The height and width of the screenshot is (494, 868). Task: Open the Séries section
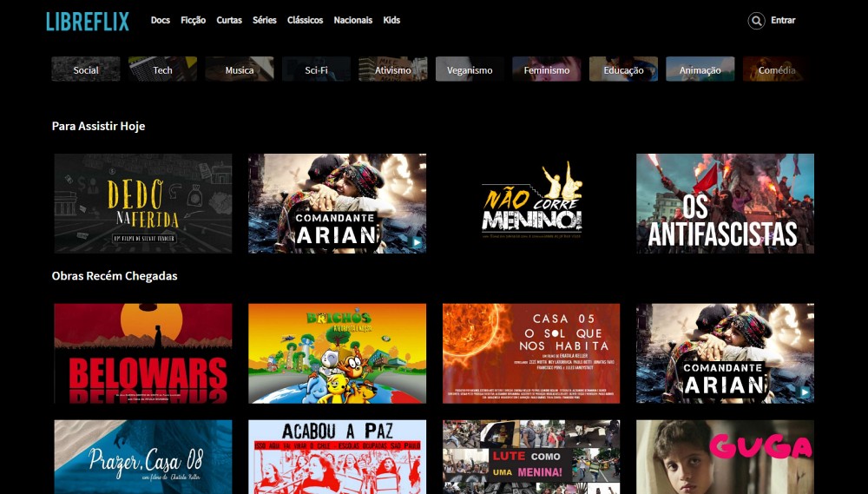(x=265, y=20)
